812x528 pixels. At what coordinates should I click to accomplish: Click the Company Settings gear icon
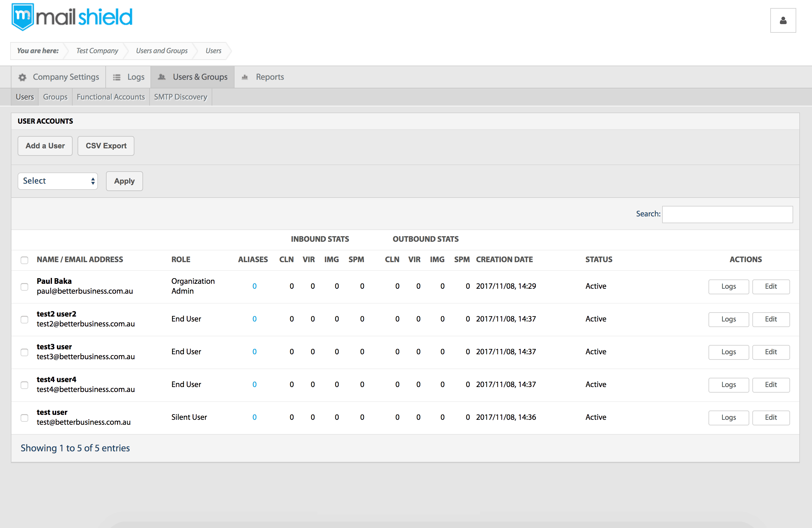click(x=23, y=78)
